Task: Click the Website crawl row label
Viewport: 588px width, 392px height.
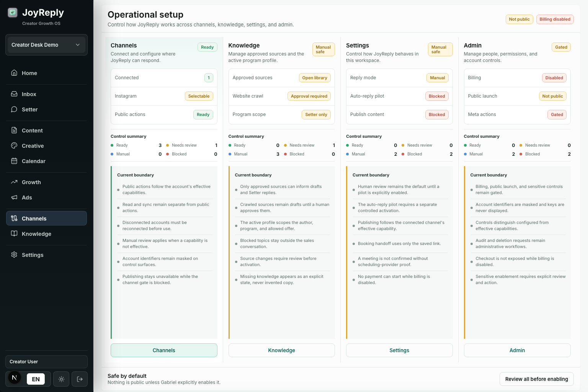Action: (248, 96)
